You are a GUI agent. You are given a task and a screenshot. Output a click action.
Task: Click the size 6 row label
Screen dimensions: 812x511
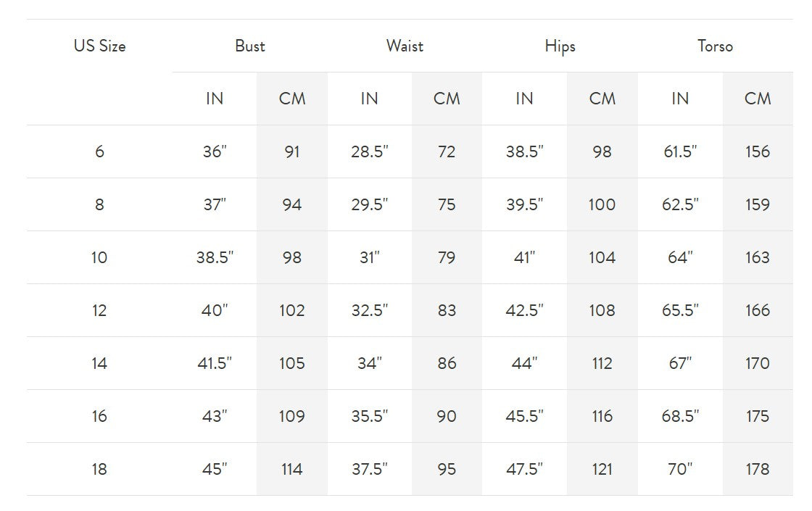[x=99, y=152]
